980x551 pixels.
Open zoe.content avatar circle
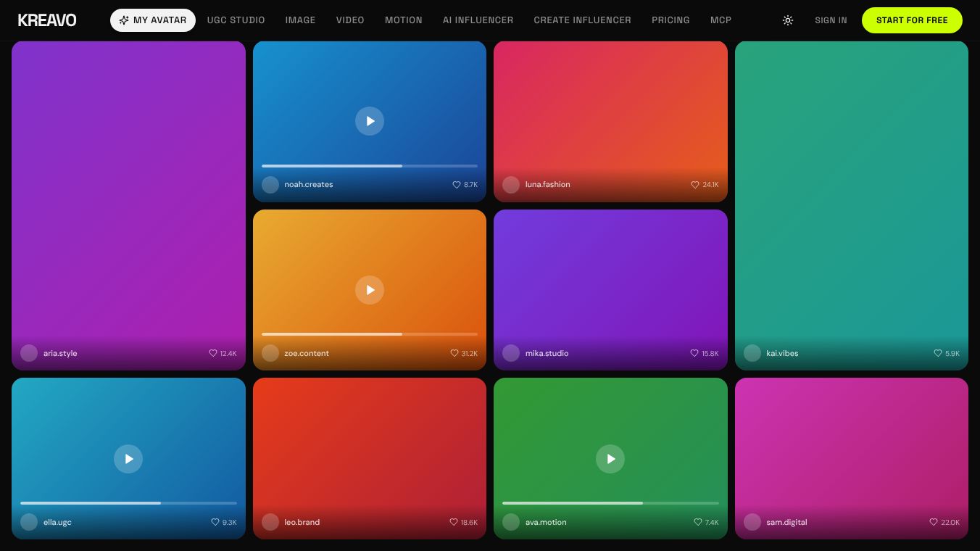pos(270,353)
